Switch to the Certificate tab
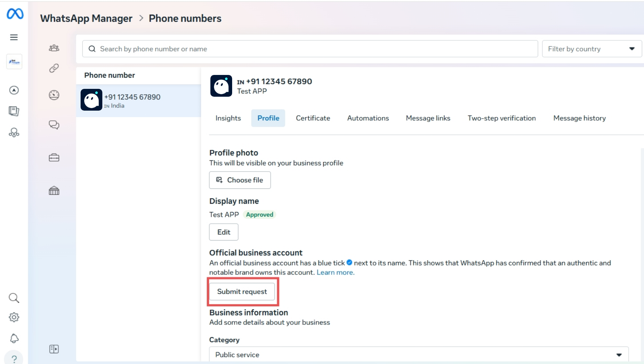 click(313, 118)
